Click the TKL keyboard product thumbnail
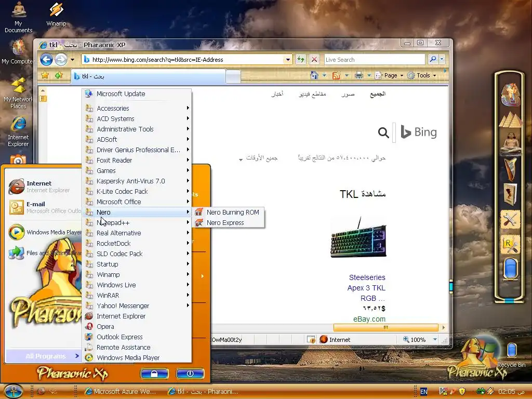This screenshot has width=532, height=399. 358,237
